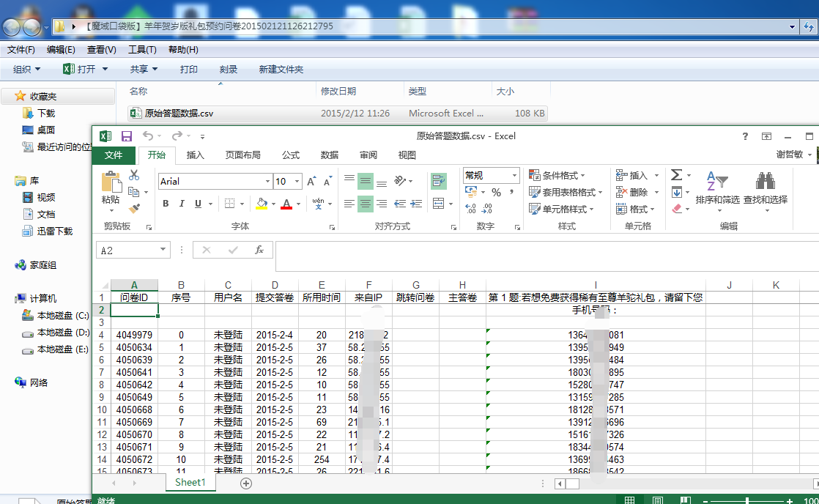Image resolution: width=819 pixels, height=504 pixels.
Task: Align text right
Action: (382, 203)
